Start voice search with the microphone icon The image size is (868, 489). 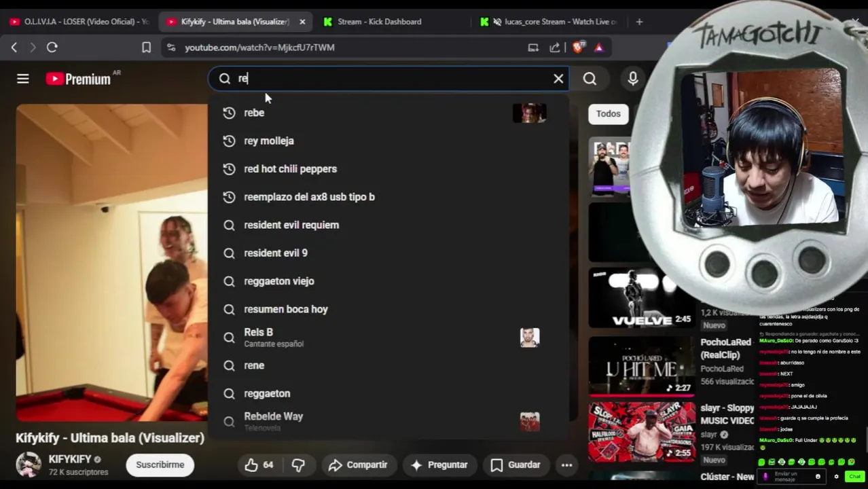pyautogui.click(x=632, y=79)
